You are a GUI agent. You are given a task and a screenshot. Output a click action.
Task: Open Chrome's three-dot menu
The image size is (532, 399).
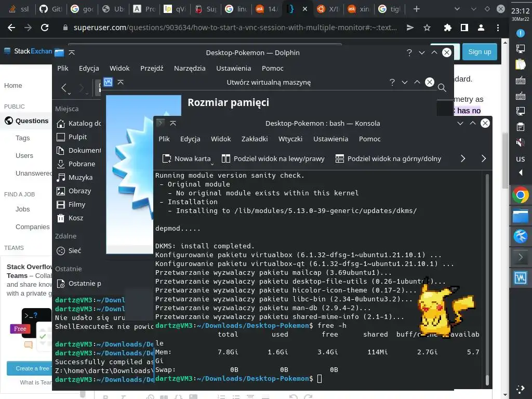(x=498, y=28)
